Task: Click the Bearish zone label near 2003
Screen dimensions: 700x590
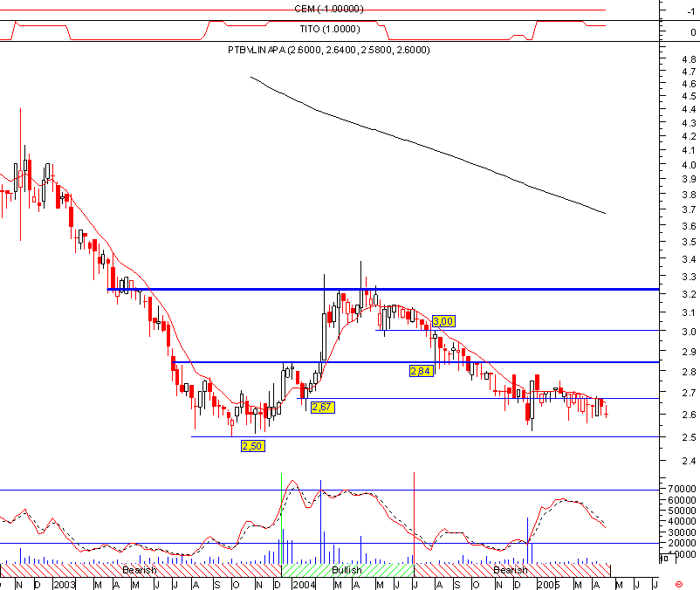Action: point(140,571)
